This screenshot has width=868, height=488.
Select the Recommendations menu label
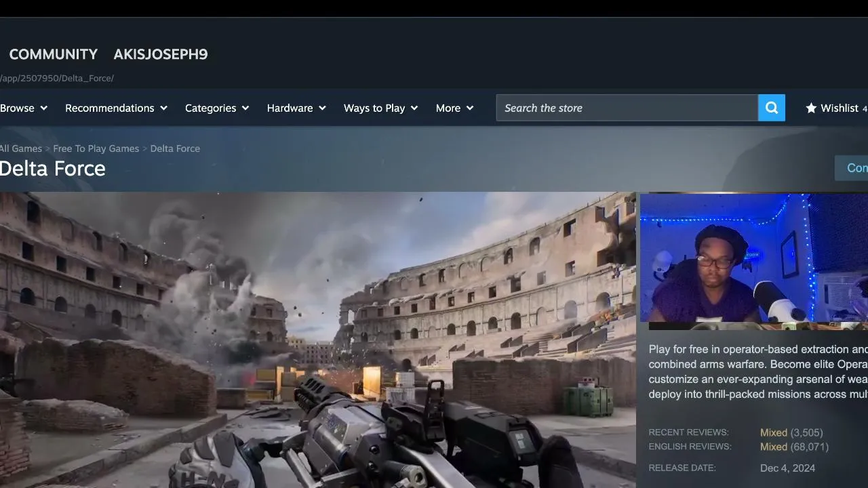pyautogui.click(x=110, y=108)
